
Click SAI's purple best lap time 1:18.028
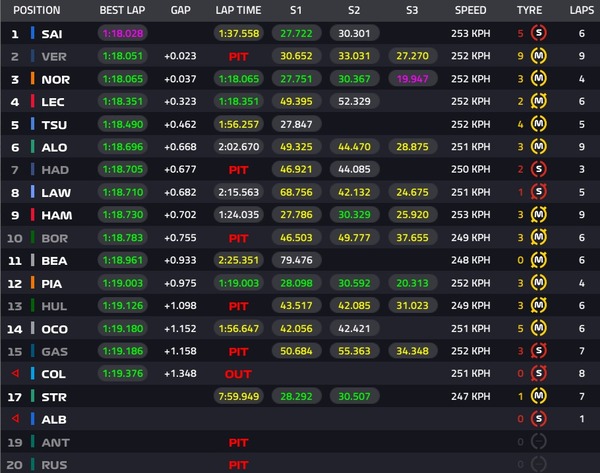tap(123, 33)
